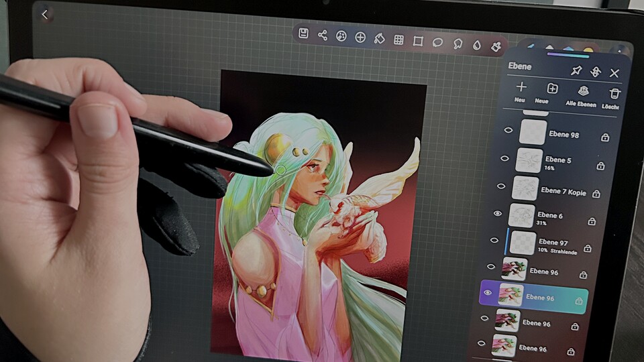The height and width of the screenshot is (362, 644).
Task: Toggle the grid icon in the toolbar
Action: pyautogui.click(x=398, y=40)
